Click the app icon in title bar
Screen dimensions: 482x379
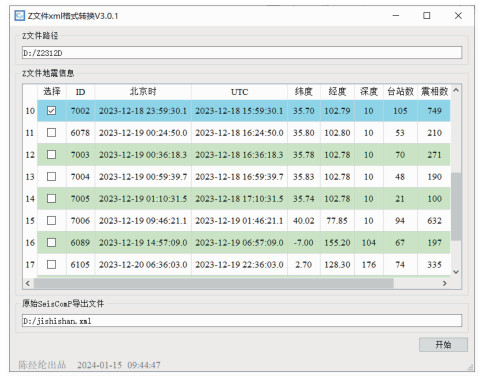point(20,16)
